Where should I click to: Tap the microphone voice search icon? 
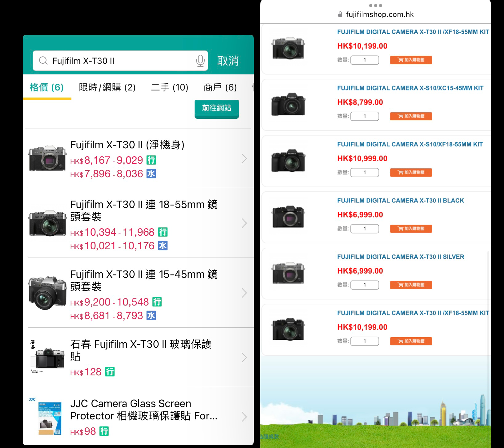point(200,61)
